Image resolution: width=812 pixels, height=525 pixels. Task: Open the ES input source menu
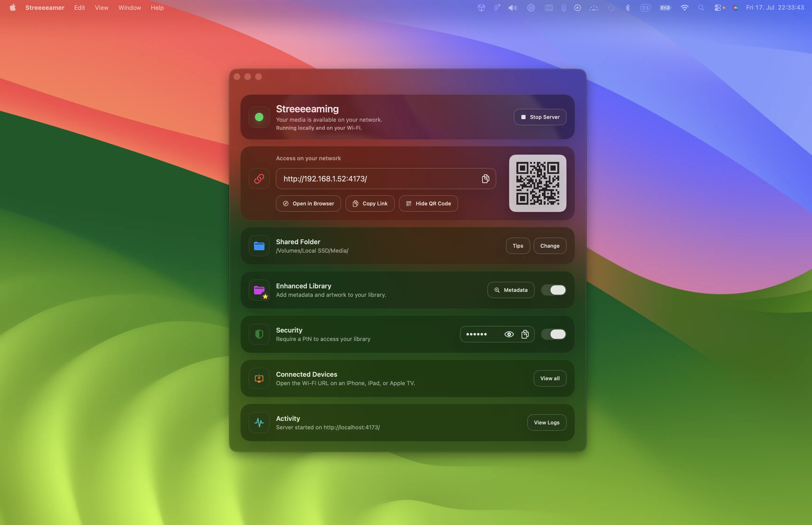click(x=645, y=8)
